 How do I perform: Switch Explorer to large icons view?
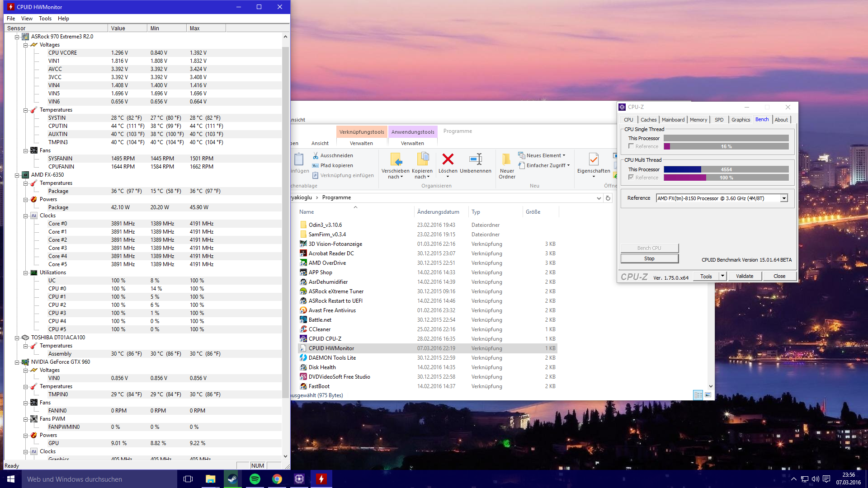pos(708,395)
